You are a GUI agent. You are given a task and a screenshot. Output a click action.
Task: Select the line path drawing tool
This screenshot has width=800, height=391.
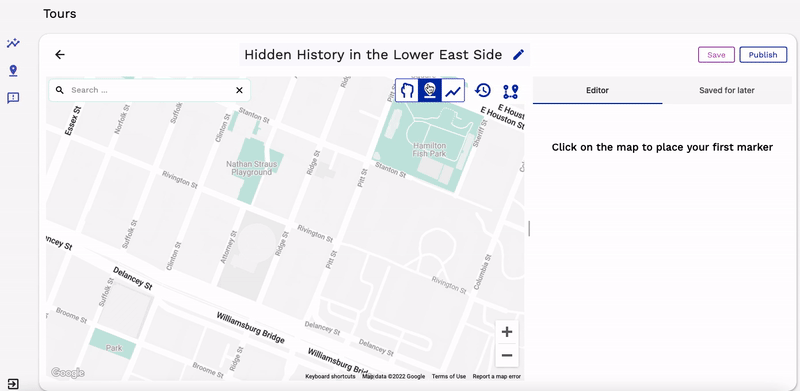coord(453,90)
